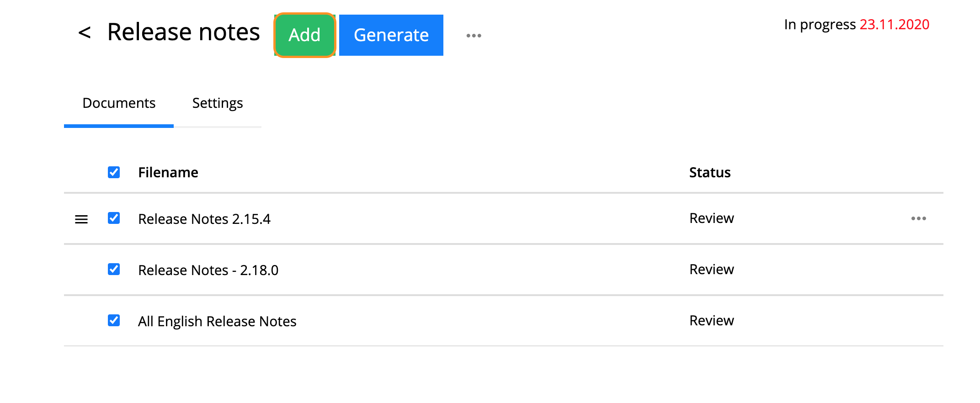980x403 pixels.
Task: Uncheck the All English Release Notes checkbox
Action: [114, 320]
